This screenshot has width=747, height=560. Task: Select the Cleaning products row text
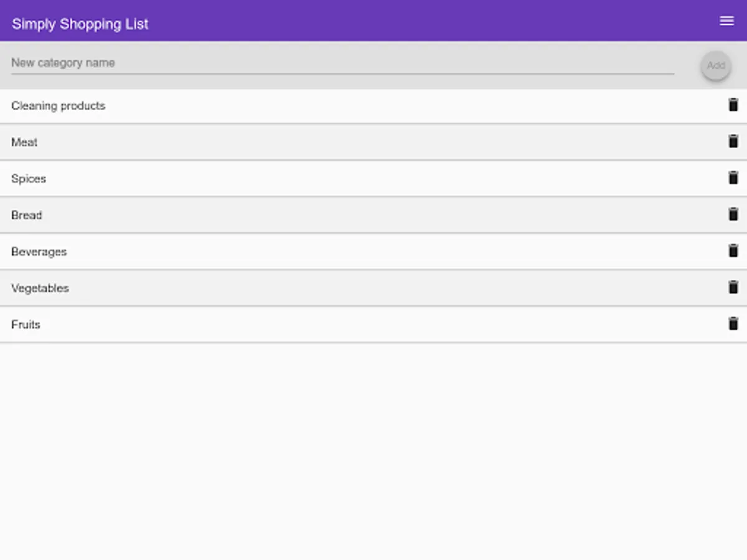coord(59,106)
